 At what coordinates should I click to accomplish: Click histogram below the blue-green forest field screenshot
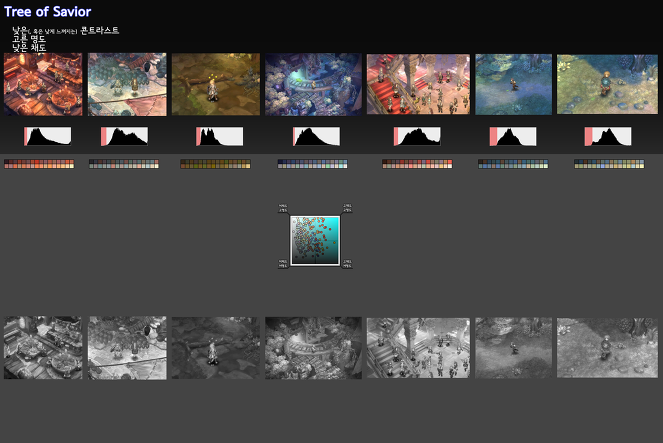pyautogui.click(x=513, y=136)
